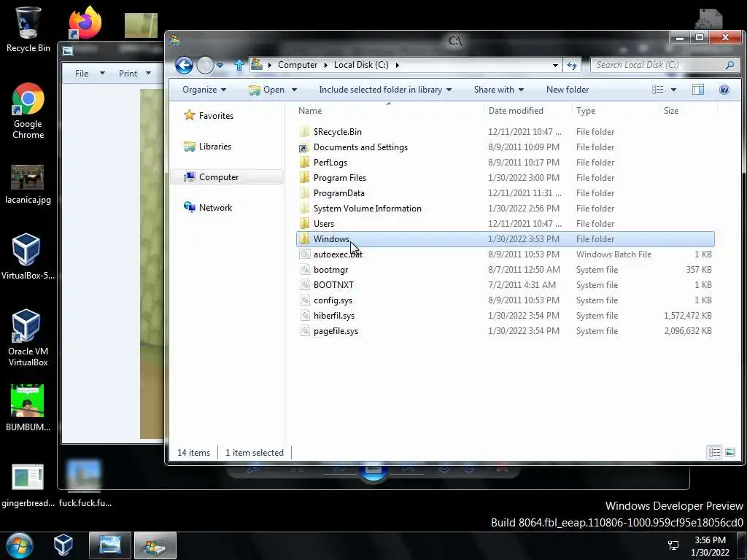Click the Windows Start orb
Screen dimensions: 747x560
(x=20, y=545)
